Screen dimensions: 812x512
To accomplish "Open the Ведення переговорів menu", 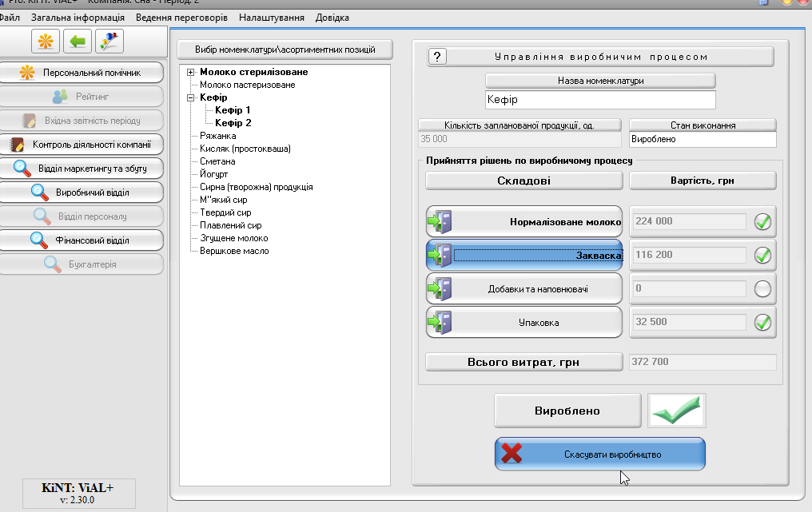I will point(181,18).
